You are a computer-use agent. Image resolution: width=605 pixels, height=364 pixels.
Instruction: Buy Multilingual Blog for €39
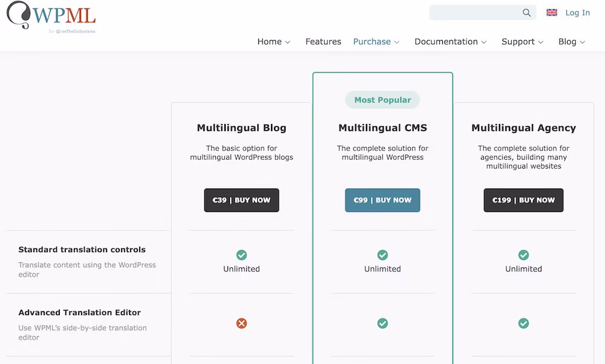241,200
